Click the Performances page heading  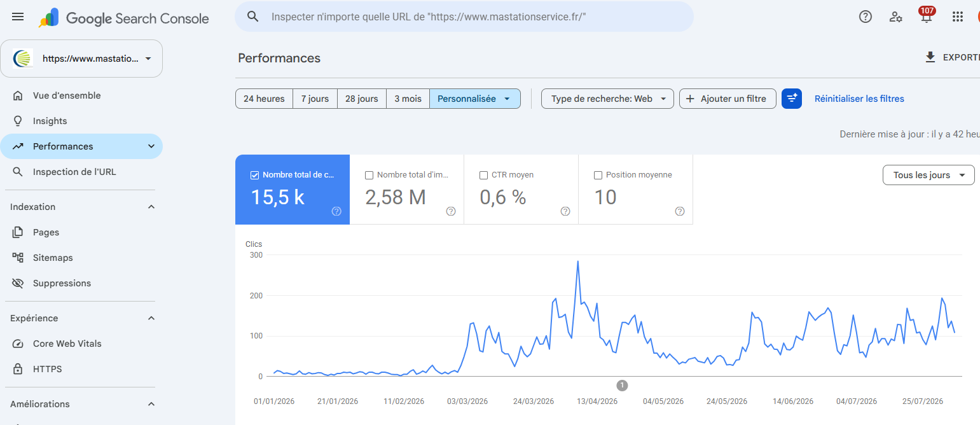click(279, 58)
